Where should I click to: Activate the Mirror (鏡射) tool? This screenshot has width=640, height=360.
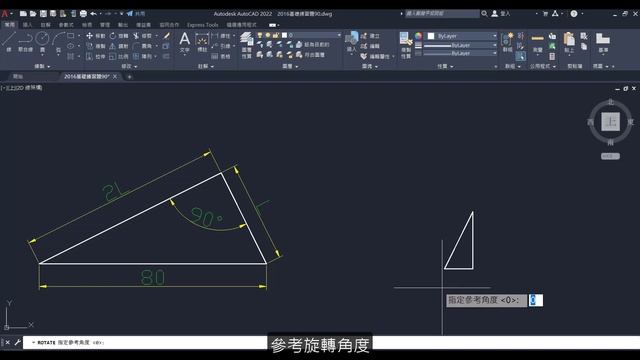[x=119, y=46]
